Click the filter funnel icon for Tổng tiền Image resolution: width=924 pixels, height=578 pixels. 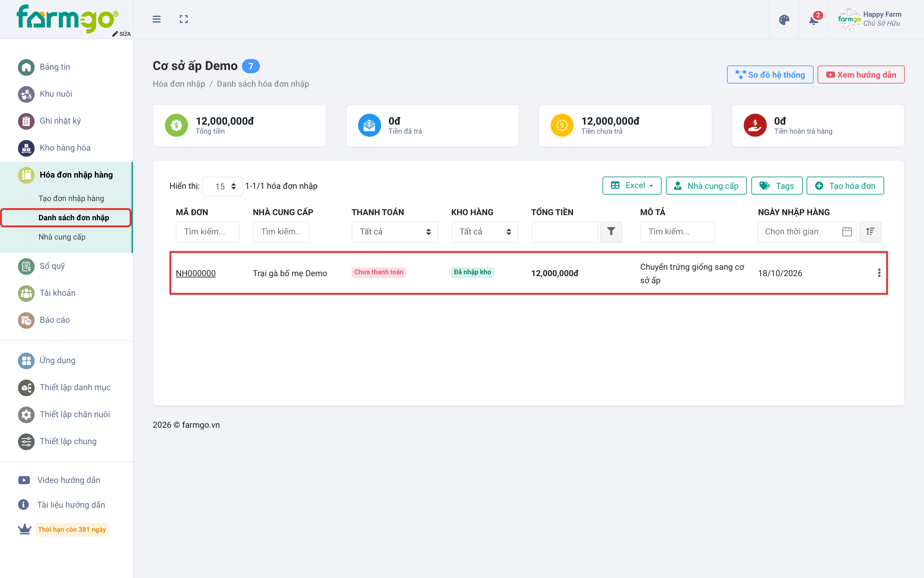click(611, 232)
